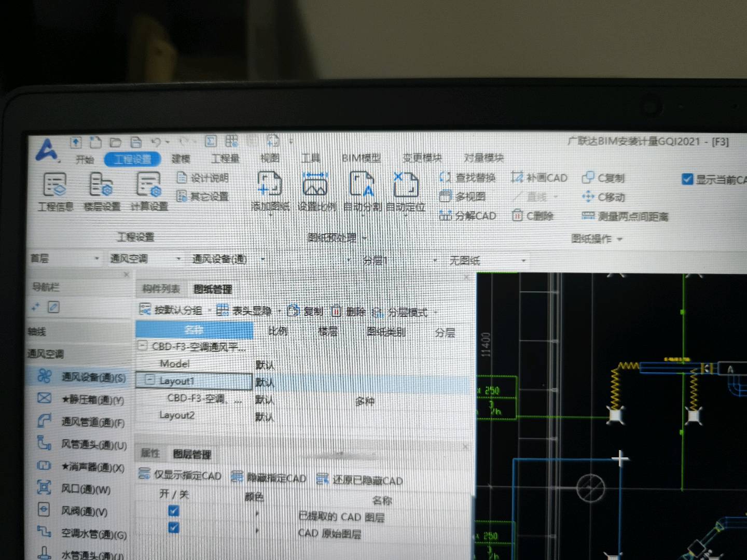Viewport: 747px width, 560px height.
Task: Select the Model drawing row
Action: pos(303,363)
